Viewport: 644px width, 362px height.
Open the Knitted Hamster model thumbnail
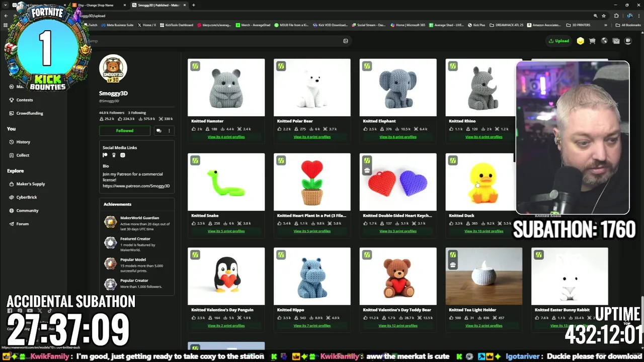[x=226, y=87]
